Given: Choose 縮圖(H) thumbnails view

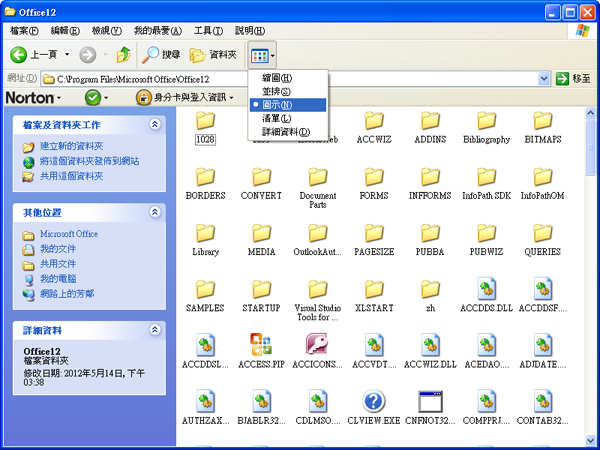Looking at the screenshot, I should 288,78.
